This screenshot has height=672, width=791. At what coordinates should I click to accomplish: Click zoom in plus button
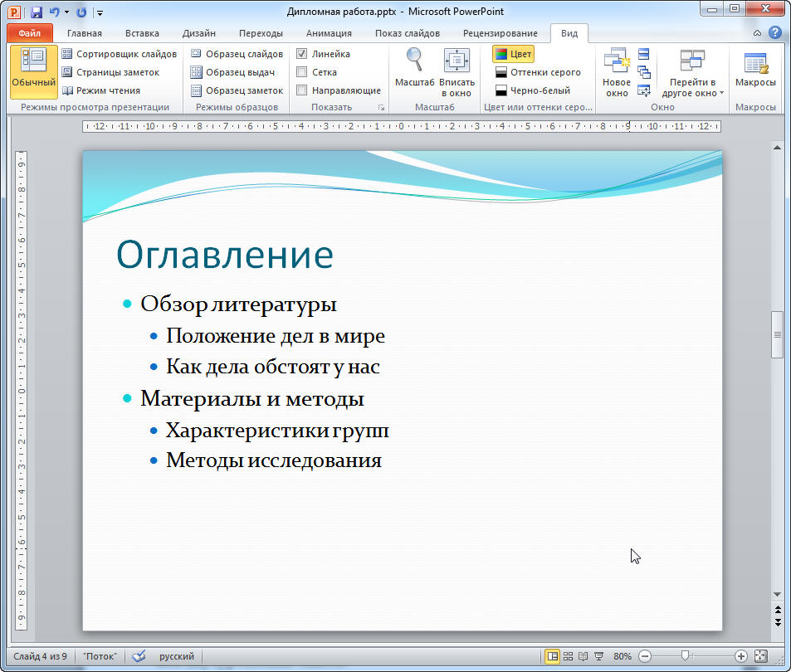tap(740, 656)
